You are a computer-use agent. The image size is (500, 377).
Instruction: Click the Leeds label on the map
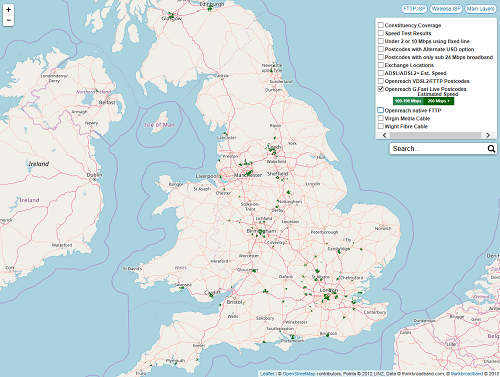[x=275, y=147]
